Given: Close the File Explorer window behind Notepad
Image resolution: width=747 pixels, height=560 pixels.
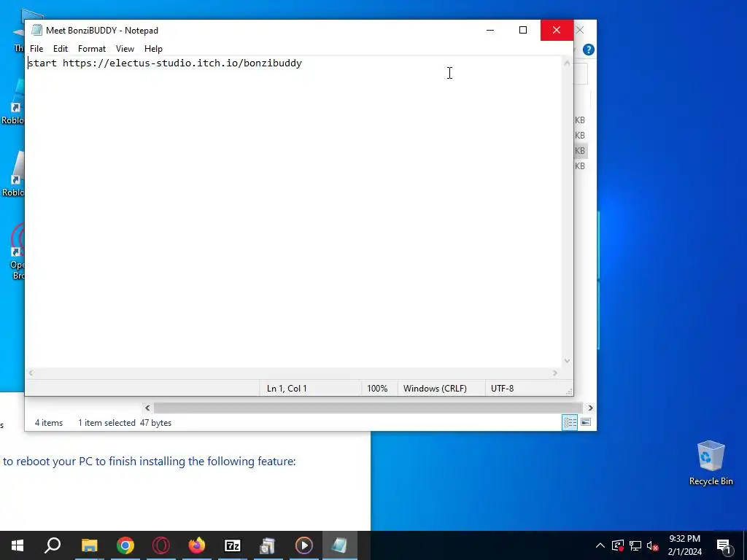Looking at the screenshot, I should [580, 30].
